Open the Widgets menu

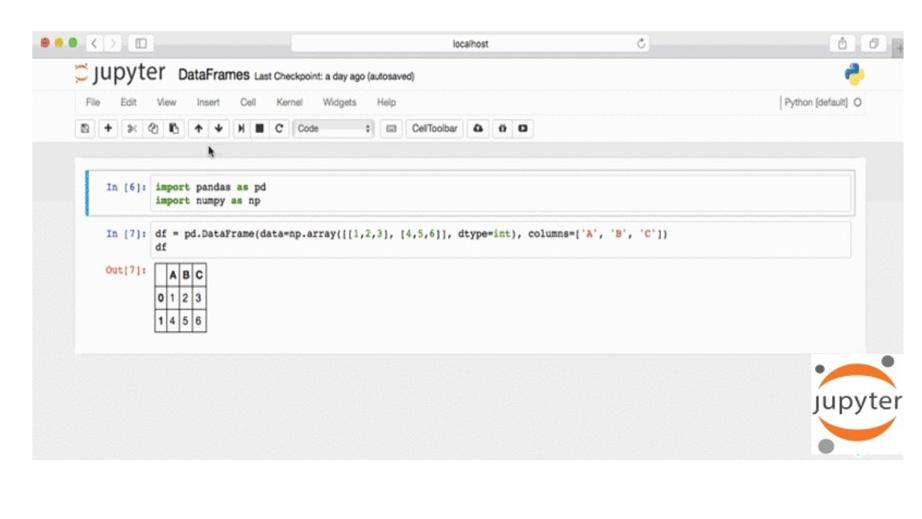339,102
